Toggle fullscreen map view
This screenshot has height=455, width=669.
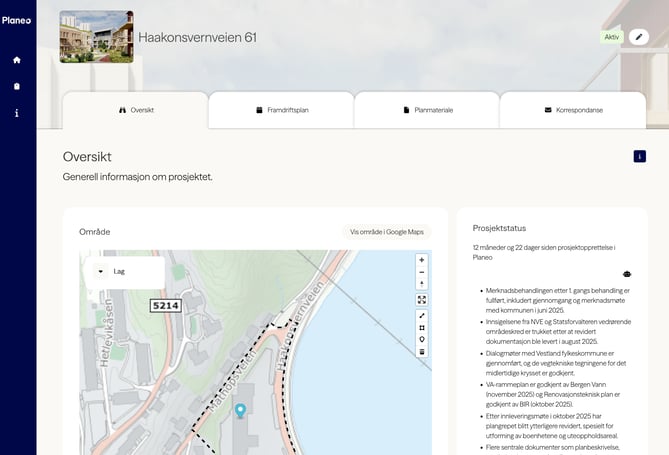click(x=421, y=299)
